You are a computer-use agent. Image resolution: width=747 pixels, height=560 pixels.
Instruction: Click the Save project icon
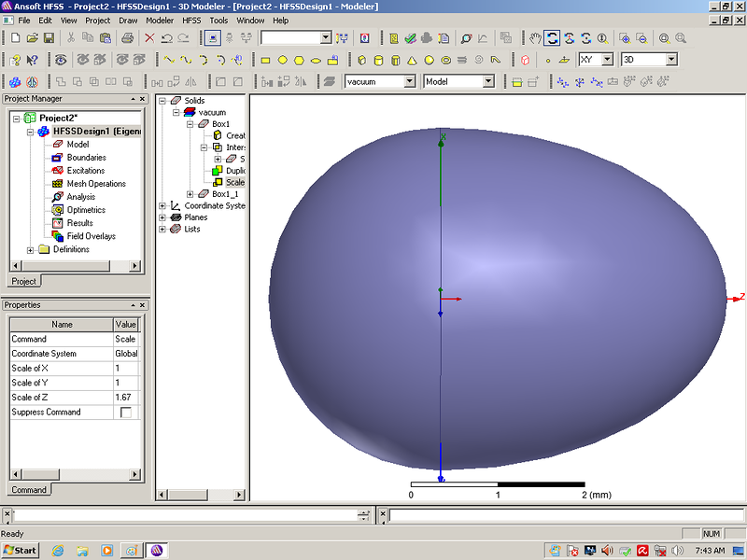48,38
